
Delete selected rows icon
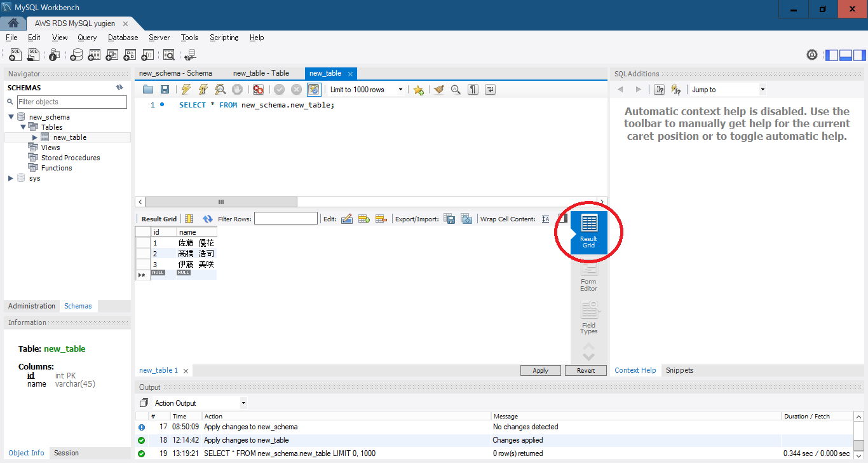(x=381, y=219)
